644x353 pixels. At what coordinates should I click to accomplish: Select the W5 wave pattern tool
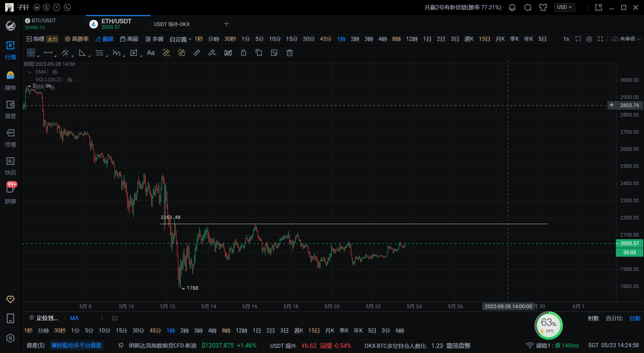coord(116,53)
